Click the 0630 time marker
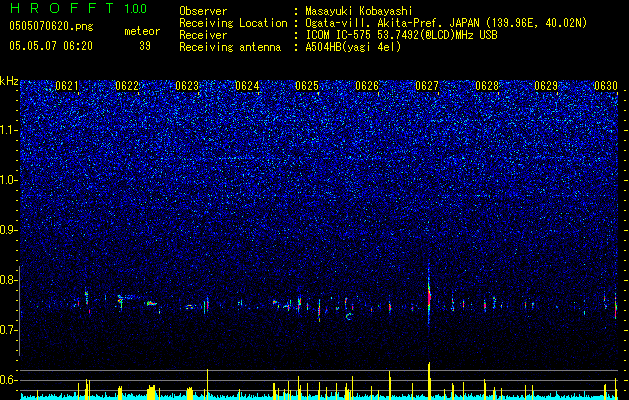 606,86
